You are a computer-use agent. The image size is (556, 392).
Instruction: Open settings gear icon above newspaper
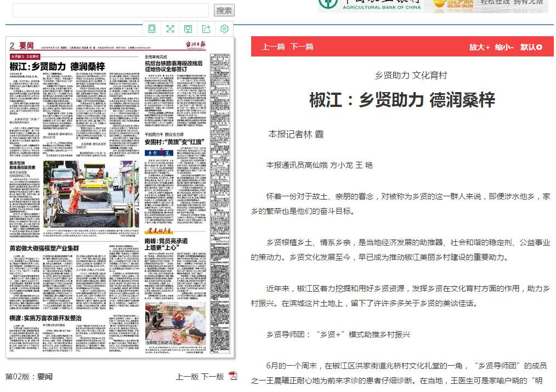coord(224,29)
